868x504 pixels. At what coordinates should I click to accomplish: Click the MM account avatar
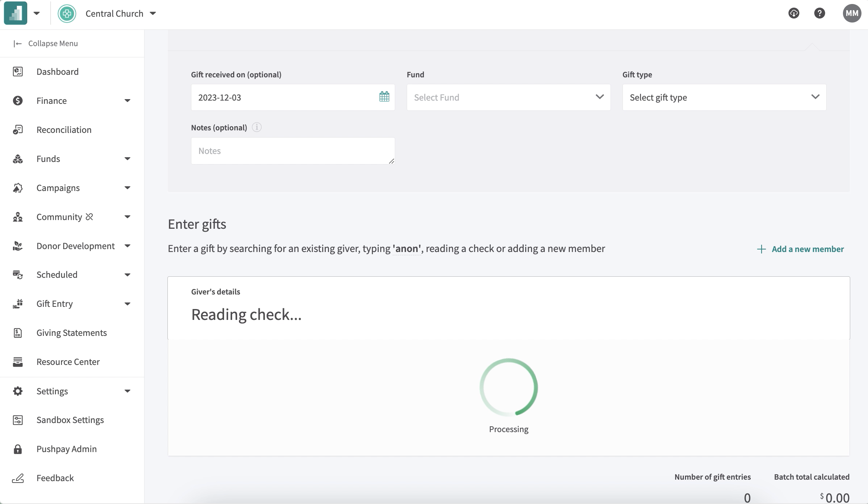pos(851,13)
